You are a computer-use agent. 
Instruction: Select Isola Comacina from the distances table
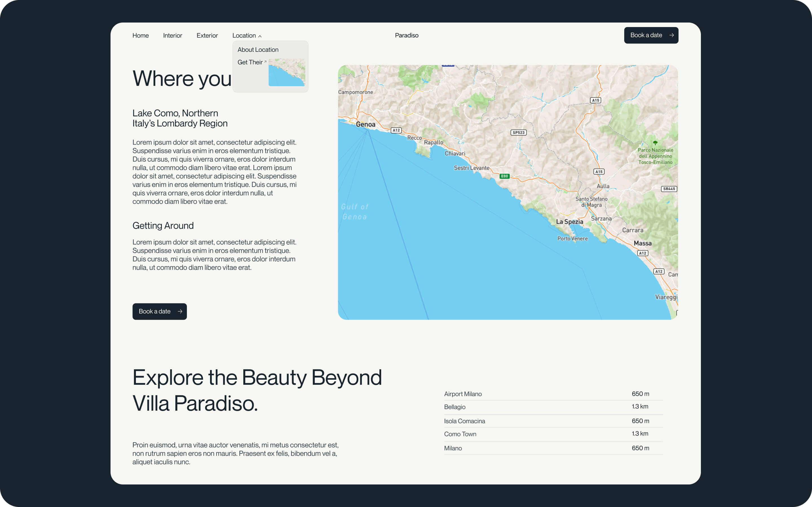pyautogui.click(x=553, y=421)
